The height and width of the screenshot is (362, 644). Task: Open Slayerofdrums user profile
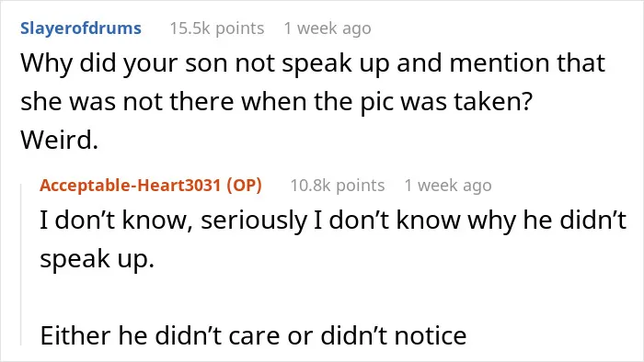pyautogui.click(x=81, y=28)
